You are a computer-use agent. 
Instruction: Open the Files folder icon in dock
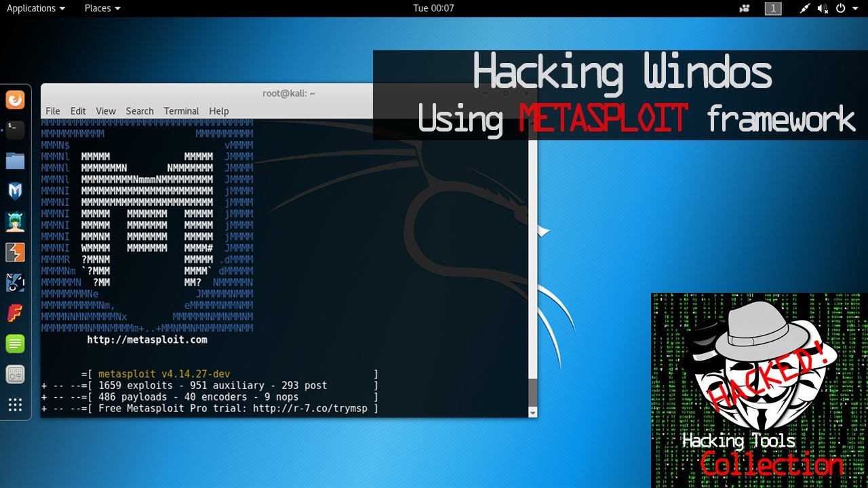[x=15, y=161]
